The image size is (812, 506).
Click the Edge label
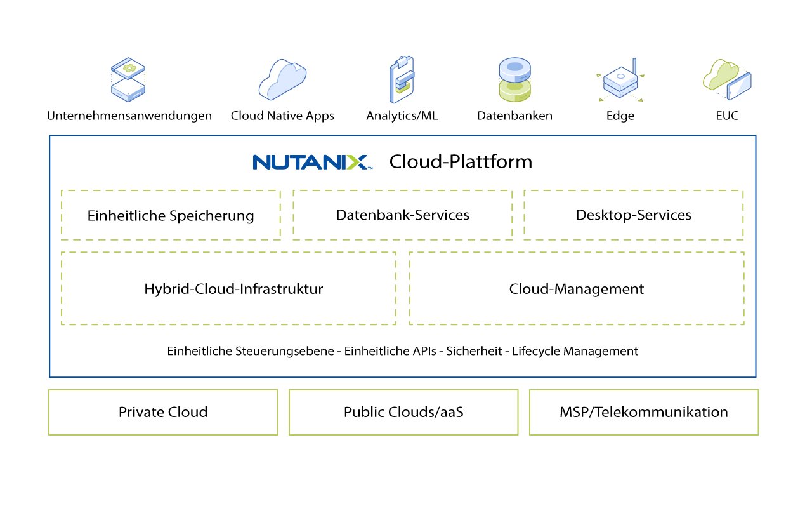(620, 116)
